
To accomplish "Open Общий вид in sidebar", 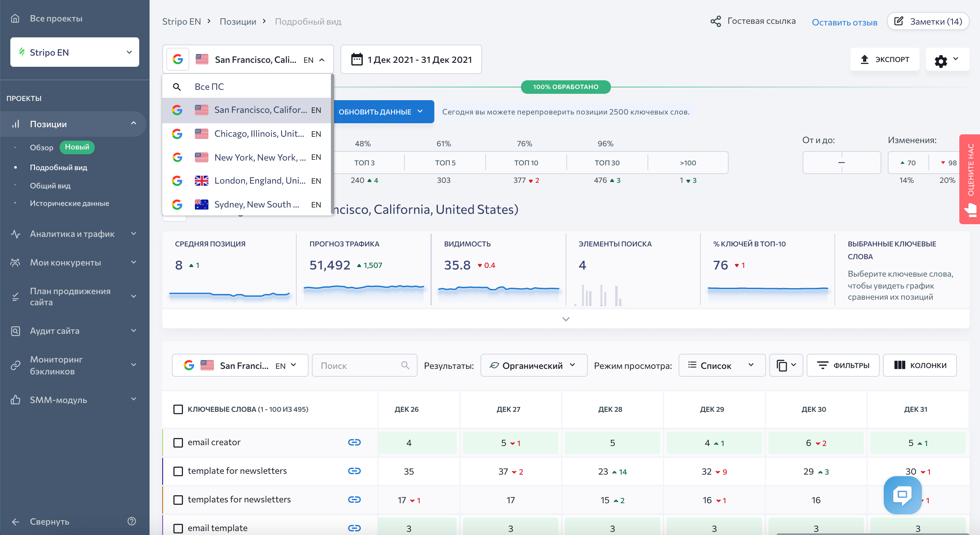I will coord(50,186).
